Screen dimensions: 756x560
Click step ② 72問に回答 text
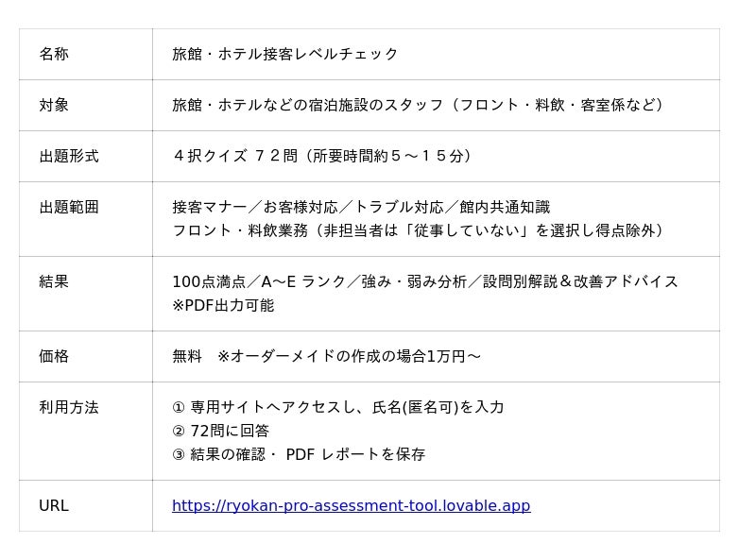221,432
